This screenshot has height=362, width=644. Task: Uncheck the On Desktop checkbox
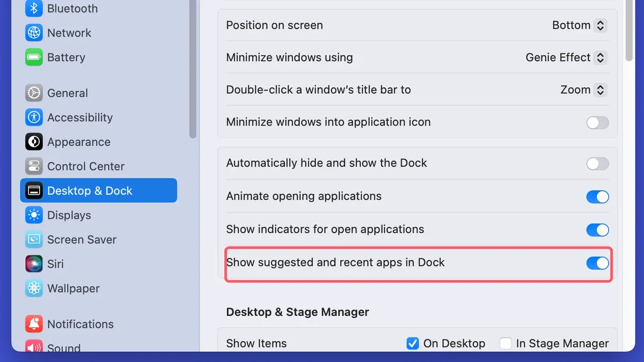(x=412, y=343)
